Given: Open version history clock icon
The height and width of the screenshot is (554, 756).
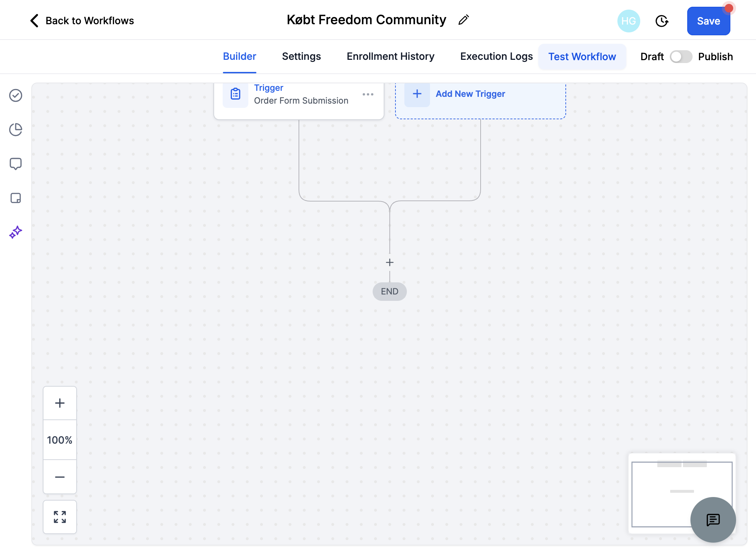Looking at the screenshot, I should (662, 21).
